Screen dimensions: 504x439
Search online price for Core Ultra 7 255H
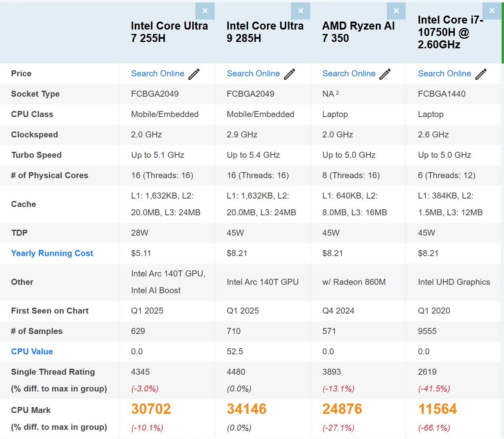(x=157, y=73)
